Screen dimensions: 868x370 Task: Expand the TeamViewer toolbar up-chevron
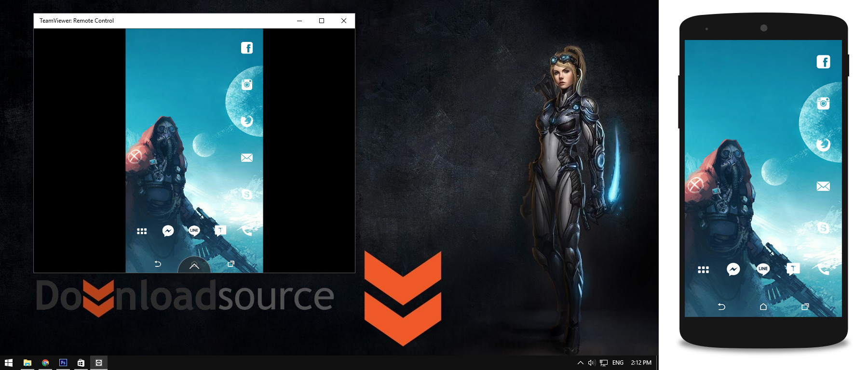pyautogui.click(x=194, y=265)
